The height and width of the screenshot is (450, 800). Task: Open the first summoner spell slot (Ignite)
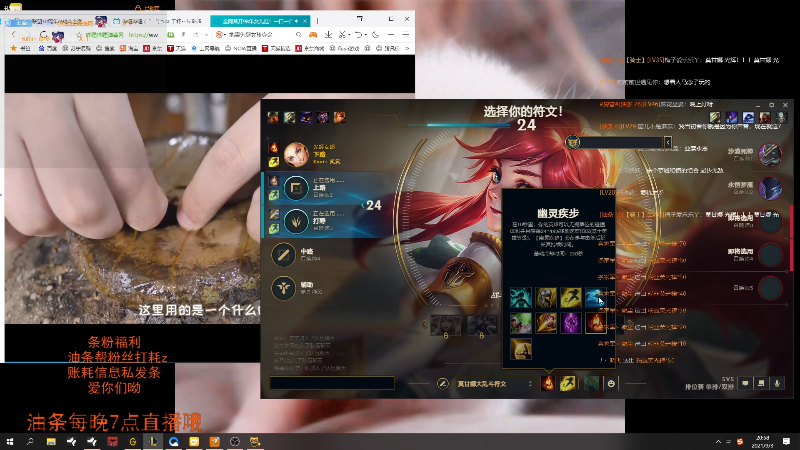(x=548, y=383)
